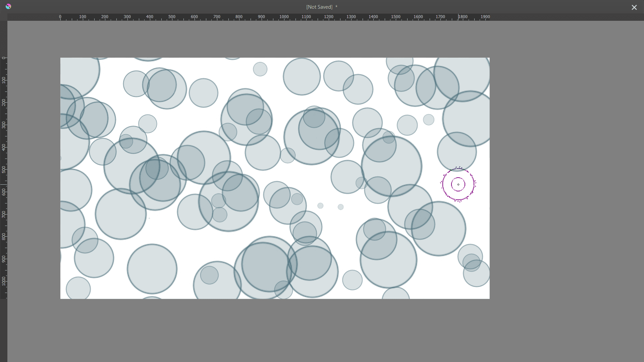Click the 1000 mark on vertical ruler
Viewport: 644px width, 362px height.
coord(4,281)
